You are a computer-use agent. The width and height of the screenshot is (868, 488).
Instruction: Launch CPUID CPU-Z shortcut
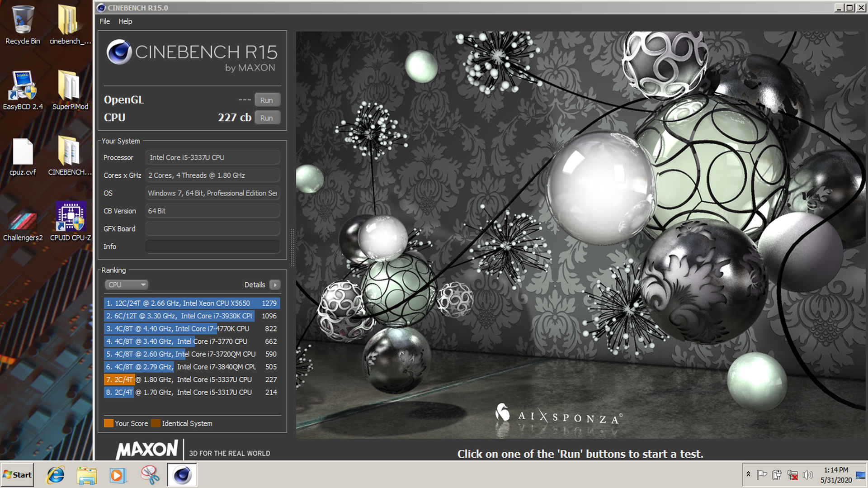(x=70, y=222)
